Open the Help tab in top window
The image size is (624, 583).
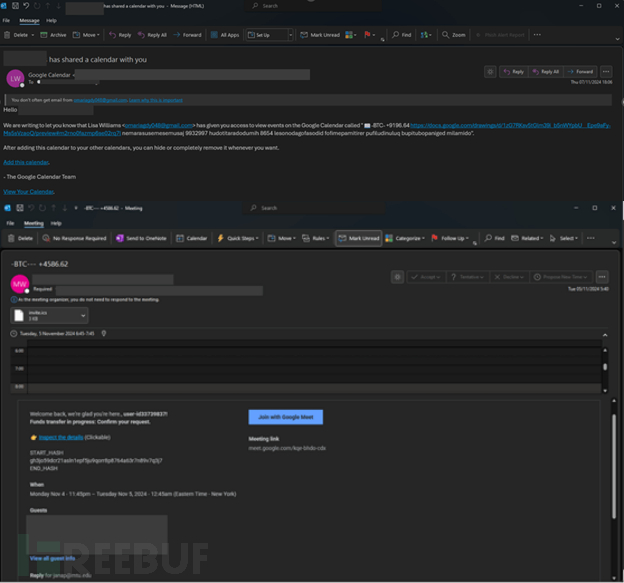51,20
